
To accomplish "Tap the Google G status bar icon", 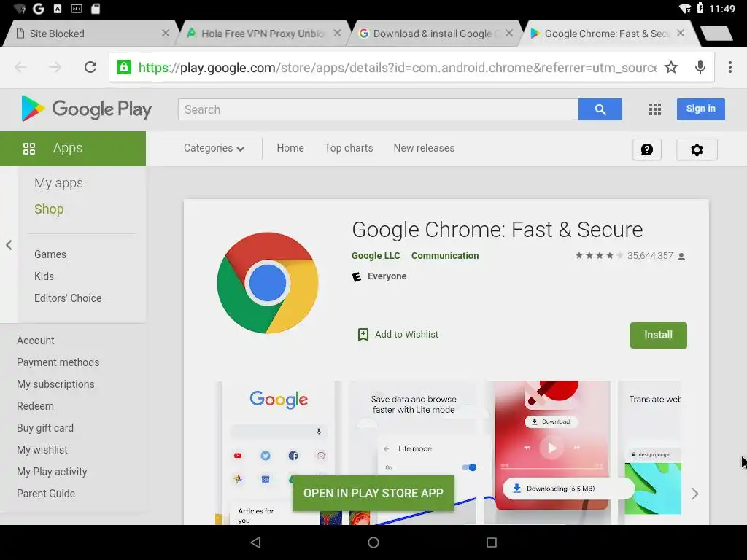I will 39,9.
